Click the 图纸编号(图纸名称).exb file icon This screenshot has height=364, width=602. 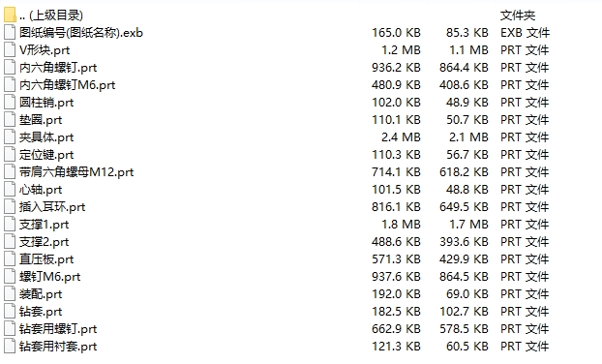[10, 32]
